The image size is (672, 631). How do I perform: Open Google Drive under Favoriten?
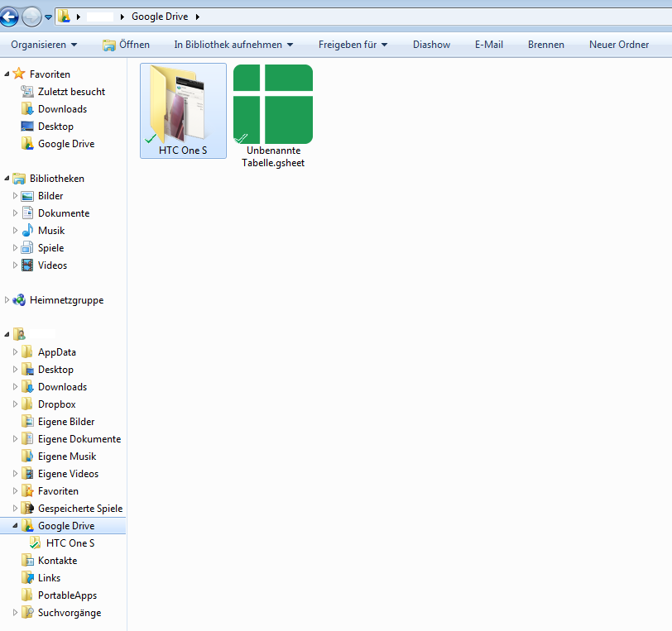tap(66, 144)
